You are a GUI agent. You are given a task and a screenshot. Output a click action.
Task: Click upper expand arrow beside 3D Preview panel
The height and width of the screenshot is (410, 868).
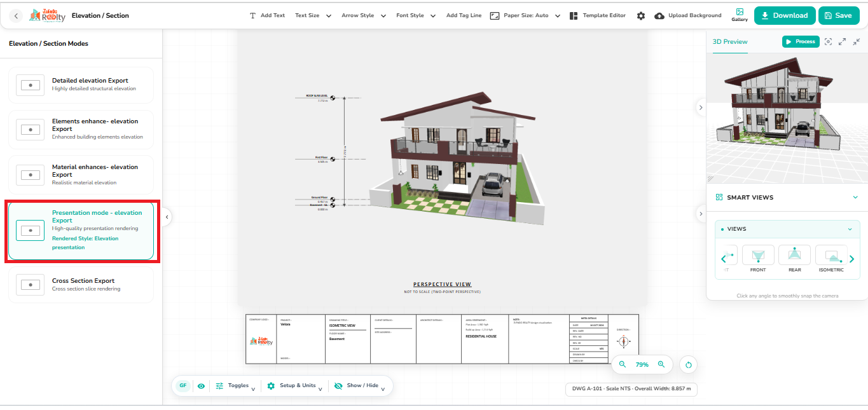tap(700, 107)
